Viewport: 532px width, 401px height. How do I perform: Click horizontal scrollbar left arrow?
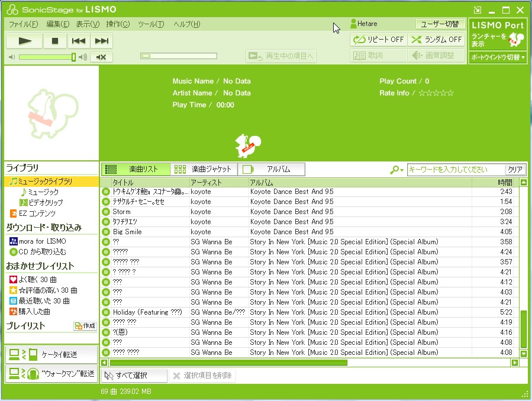104,363
